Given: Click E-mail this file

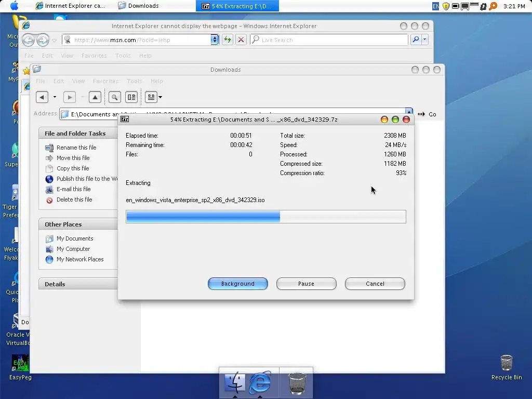Looking at the screenshot, I should [73, 189].
